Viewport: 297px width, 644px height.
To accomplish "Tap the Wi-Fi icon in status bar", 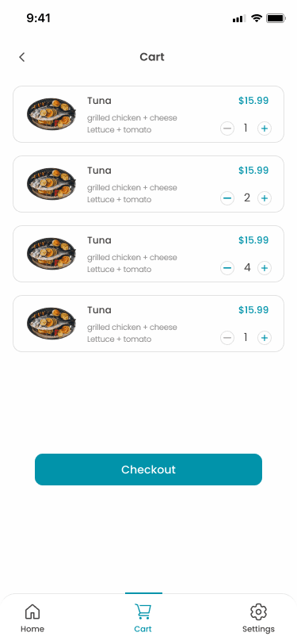I will click(x=257, y=18).
